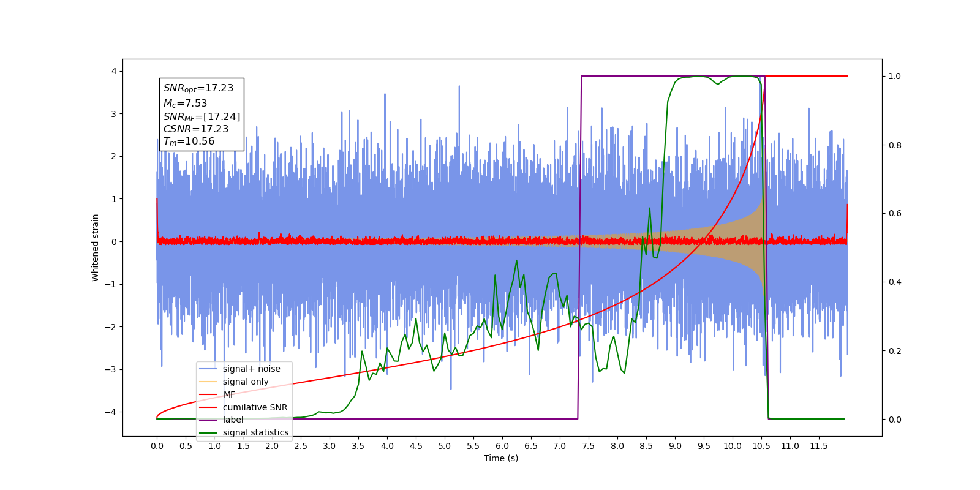Click the blue line sample in legend
Viewport: 980px width, 490px height.
click(x=208, y=369)
